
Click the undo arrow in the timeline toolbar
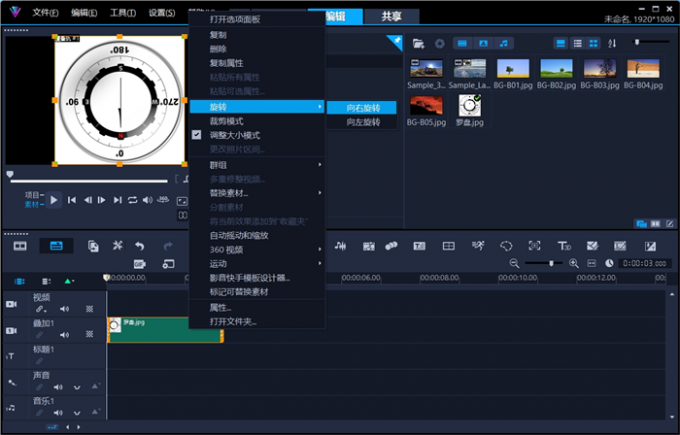click(x=140, y=246)
